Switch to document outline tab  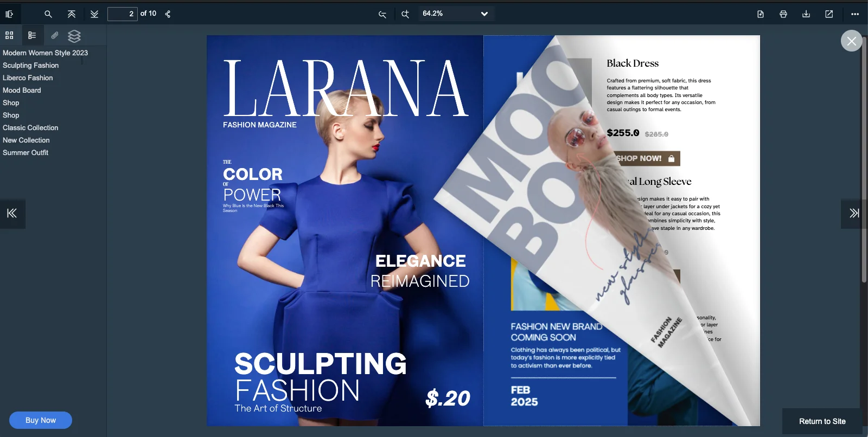(x=32, y=35)
